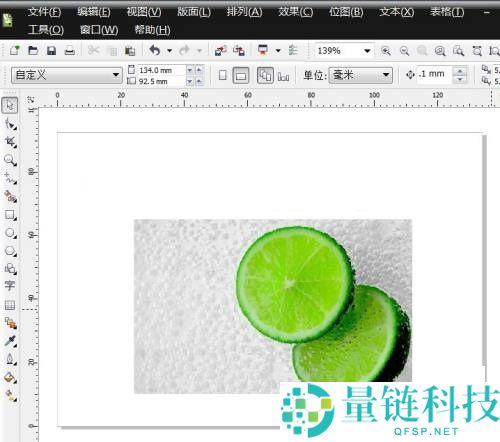
Task: Zoom to page
Action: click(x=458, y=51)
